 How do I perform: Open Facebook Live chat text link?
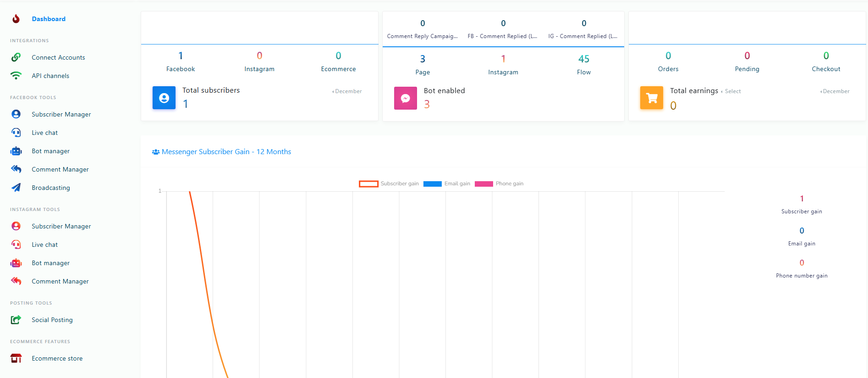[45, 133]
